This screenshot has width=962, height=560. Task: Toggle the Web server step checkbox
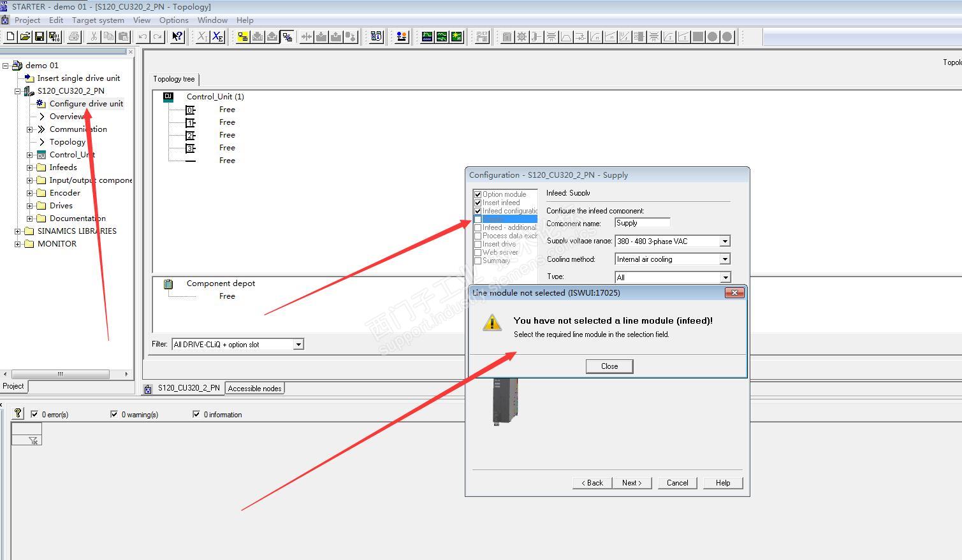tap(477, 252)
